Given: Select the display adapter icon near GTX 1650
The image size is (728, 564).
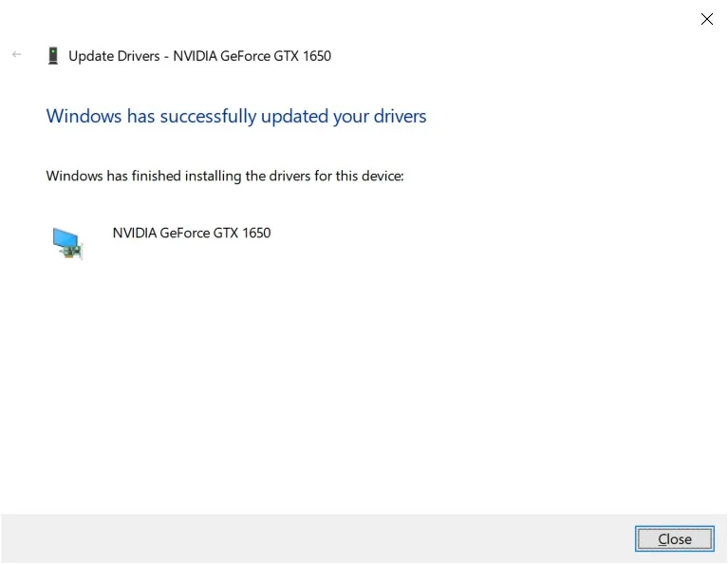Looking at the screenshot, I should click(x=67, y=243).
